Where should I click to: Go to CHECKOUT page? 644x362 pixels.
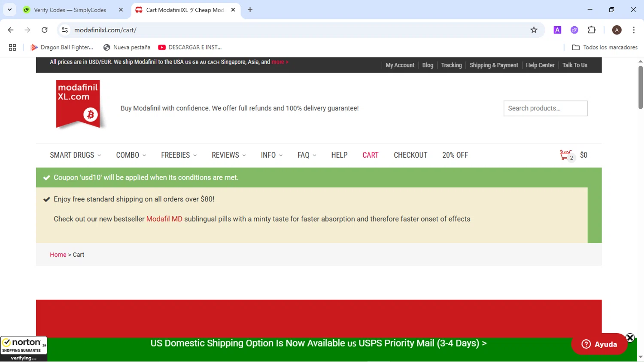pos(410,155)
